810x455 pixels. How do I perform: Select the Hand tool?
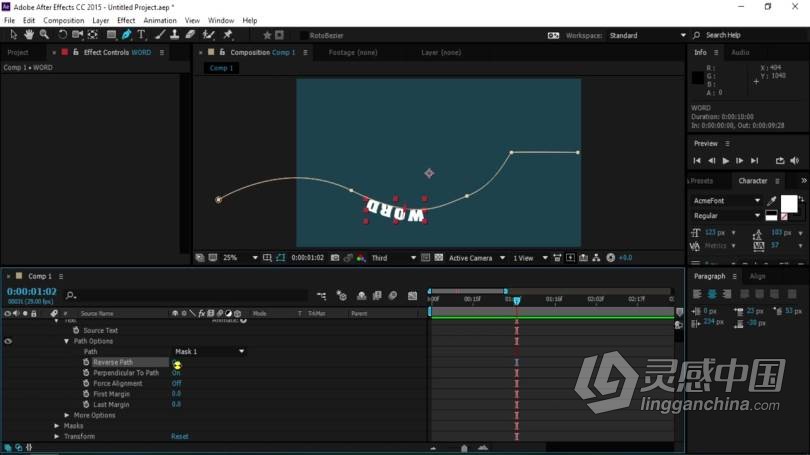tap(29, 35)
